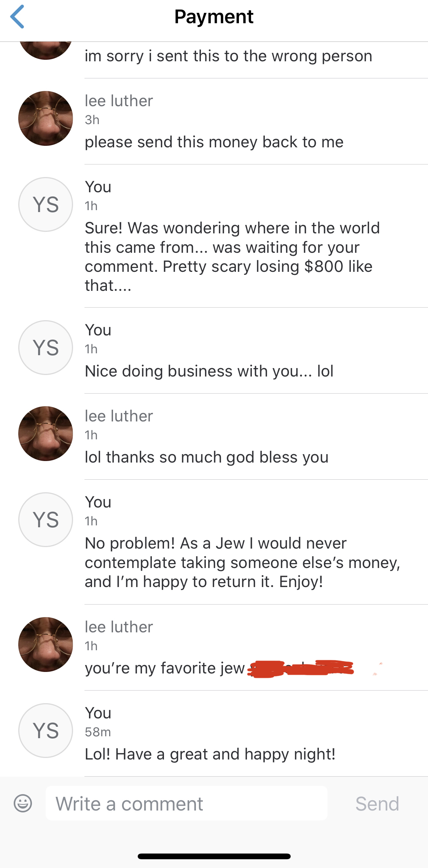
Task: Tap lee luther avatar beside 'you're my favorite'
Action: (46, 645)
